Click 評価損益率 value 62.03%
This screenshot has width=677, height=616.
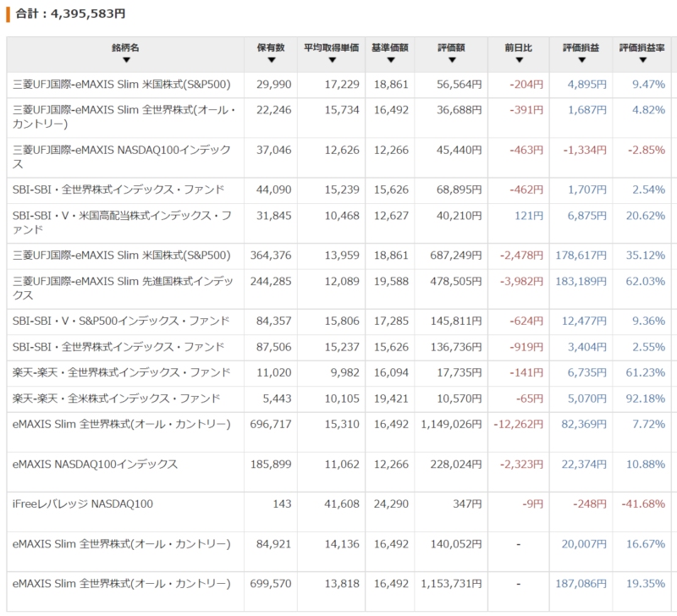click(x=646, y=282)
